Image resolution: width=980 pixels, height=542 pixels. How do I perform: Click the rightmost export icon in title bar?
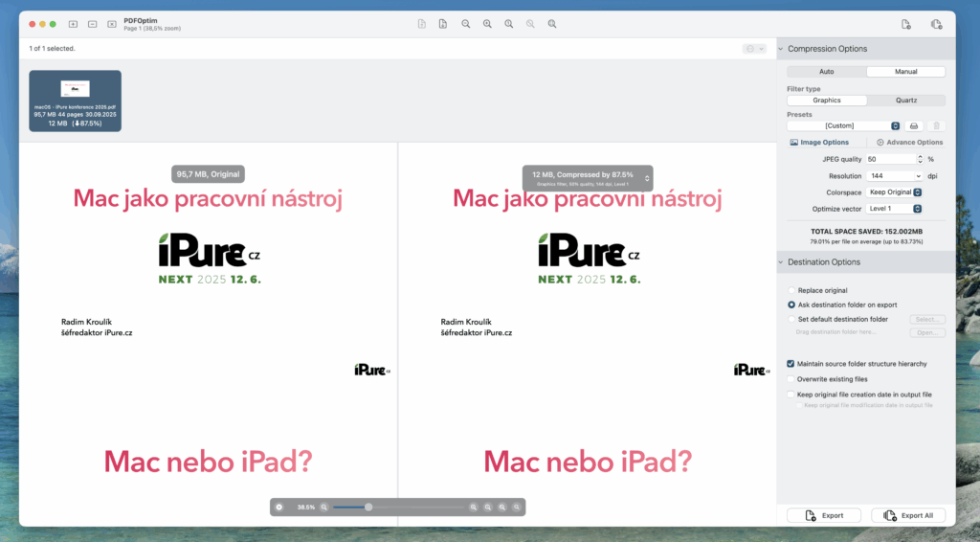coord(936,24)
